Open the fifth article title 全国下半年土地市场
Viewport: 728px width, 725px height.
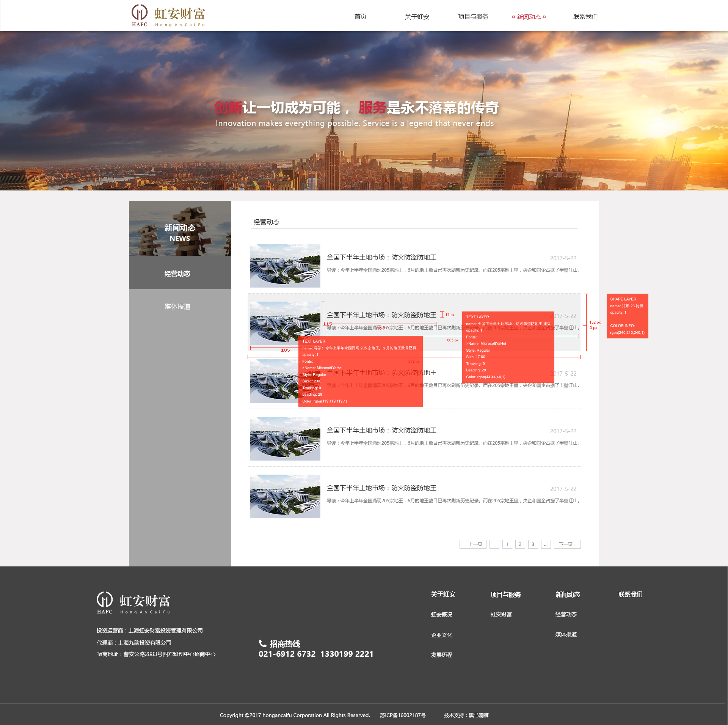click(x=381, y=488)
